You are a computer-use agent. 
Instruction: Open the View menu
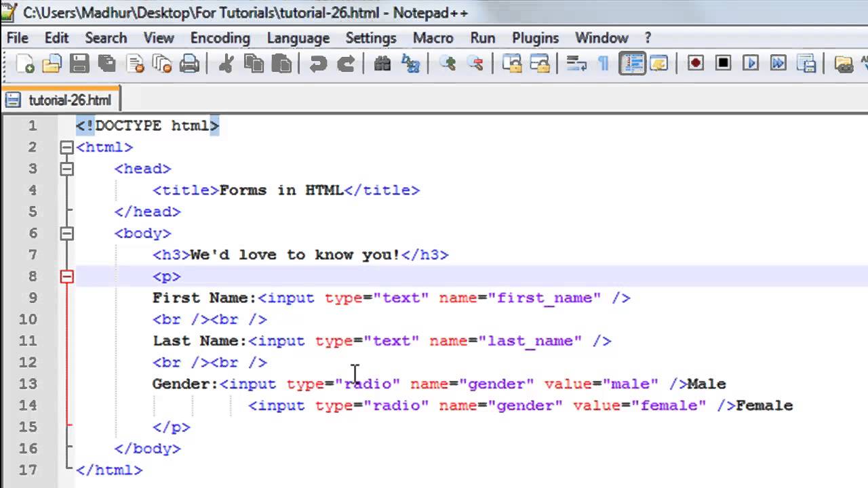tap(159, 38)
